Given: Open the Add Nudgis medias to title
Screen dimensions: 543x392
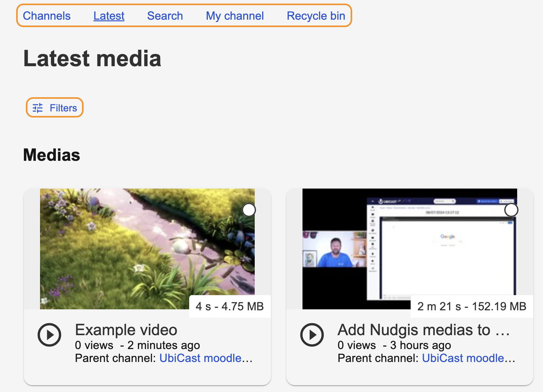Looking at the screenshot, I should pyautogui.click(x=424, y=330).
